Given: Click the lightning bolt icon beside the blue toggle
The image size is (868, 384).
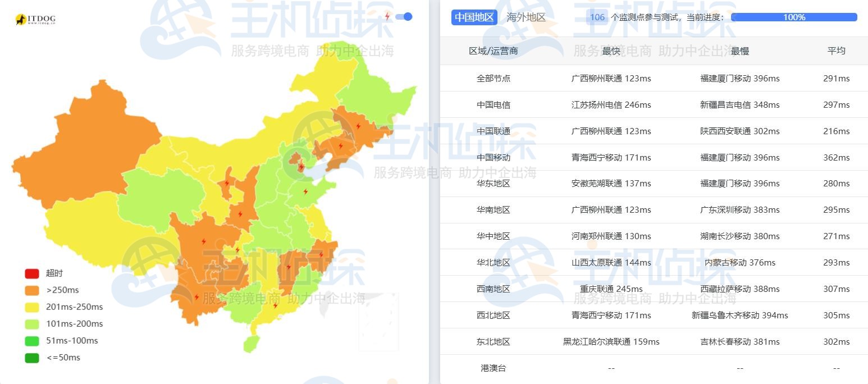Looking at the screenshot, I should click(x=387, y=16).
